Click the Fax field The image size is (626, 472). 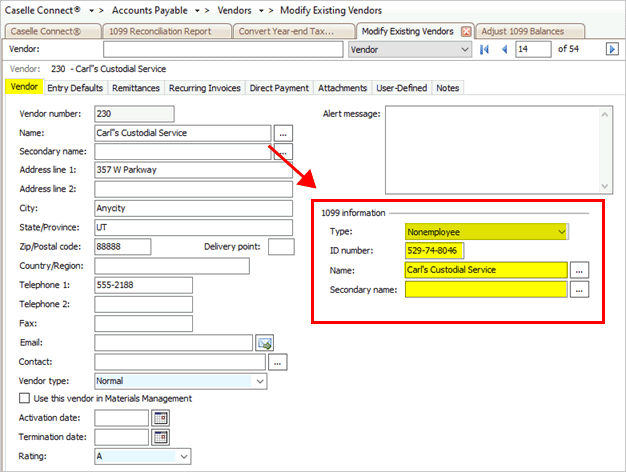(x=143, y=323)
